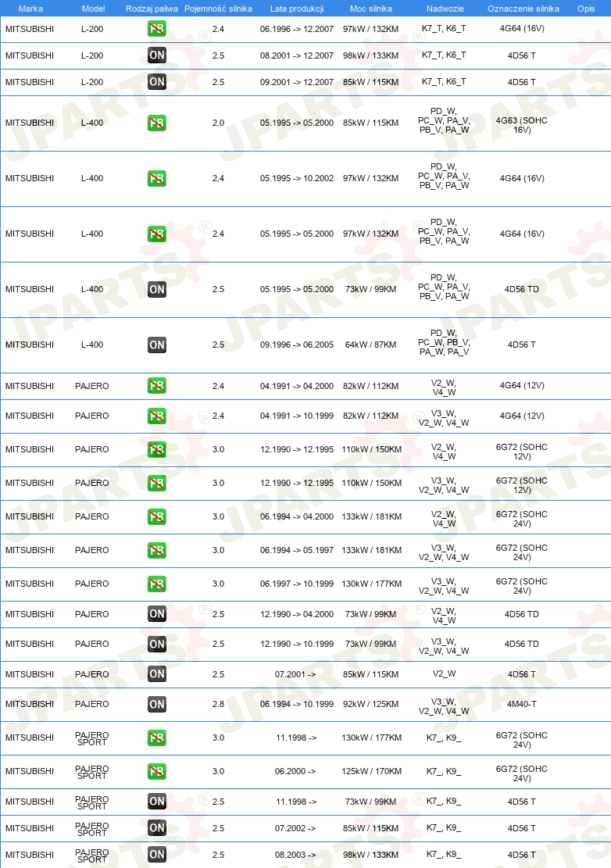Click the 4G64 (12V) cell in 04.1991 -> 04.2000 row
The height and width of the screenshot is (868, 611).
[521, 385]
